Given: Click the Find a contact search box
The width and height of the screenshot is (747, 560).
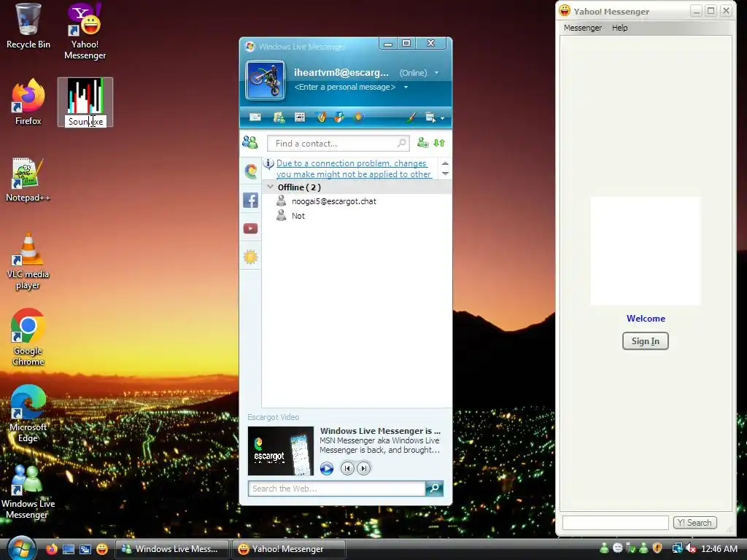Looking at the screenshot, I should tap(338, 144).
